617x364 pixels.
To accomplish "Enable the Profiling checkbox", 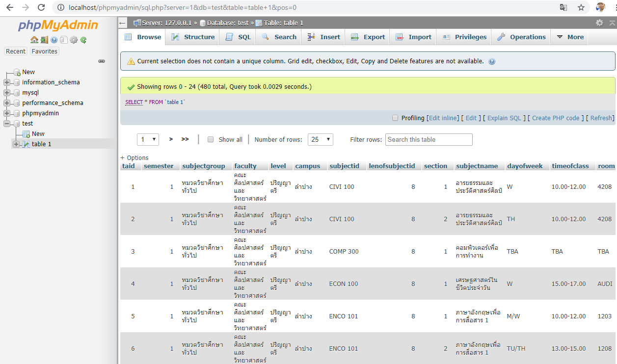I will coord(395,118).
